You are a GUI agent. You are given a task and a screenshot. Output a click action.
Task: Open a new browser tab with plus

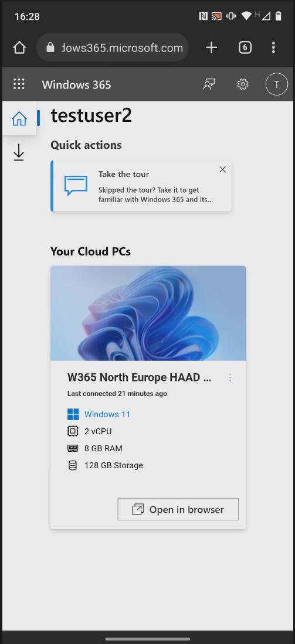pos(211,47)
